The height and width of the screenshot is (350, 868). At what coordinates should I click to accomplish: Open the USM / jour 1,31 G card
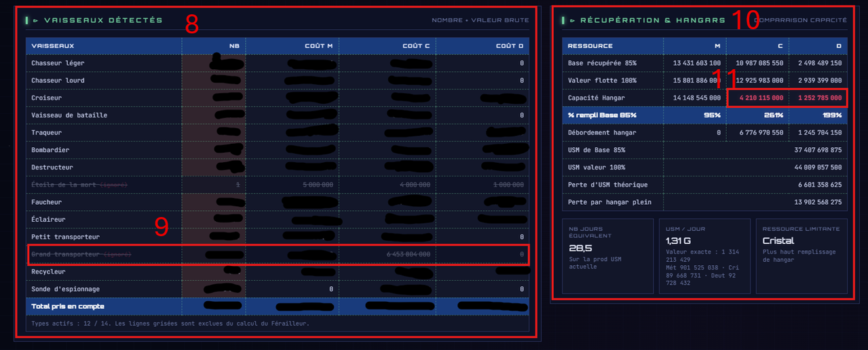pyautogui.click(x=704, y=256)
